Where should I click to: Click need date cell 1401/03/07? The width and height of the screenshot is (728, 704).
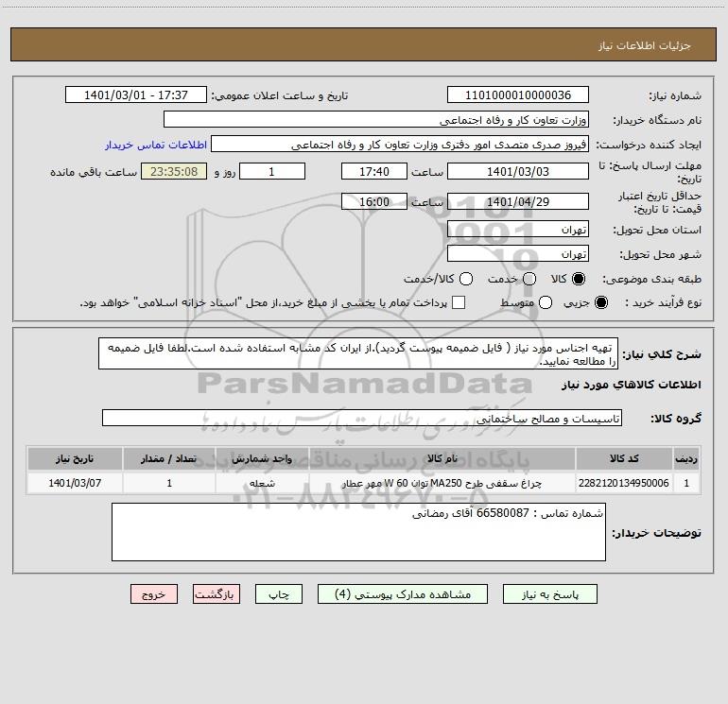[75, 483]
